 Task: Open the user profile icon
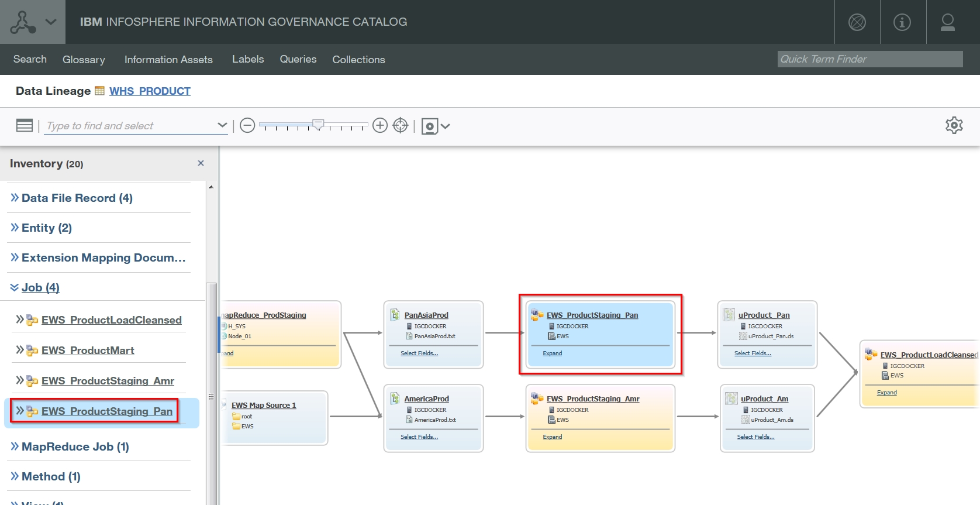click(948, 22)
